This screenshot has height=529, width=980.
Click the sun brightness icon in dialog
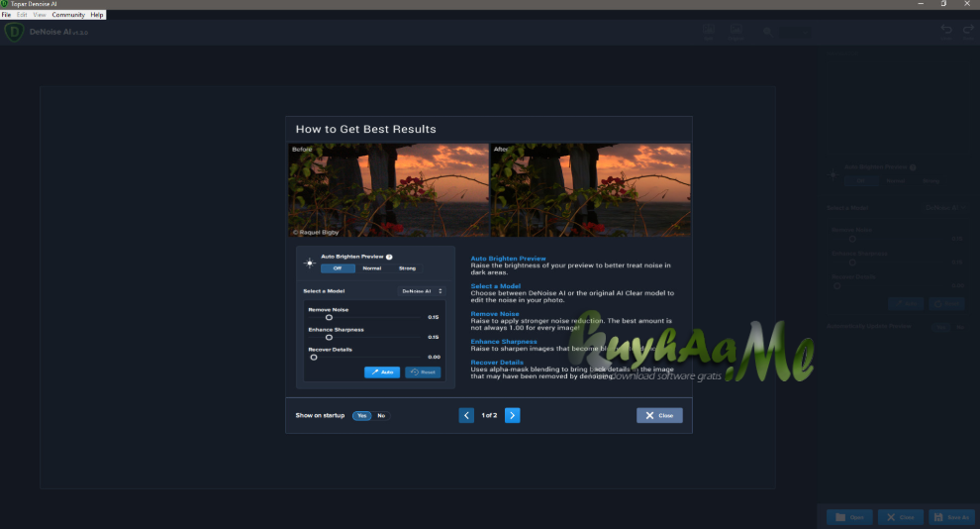tap(310, 263)
